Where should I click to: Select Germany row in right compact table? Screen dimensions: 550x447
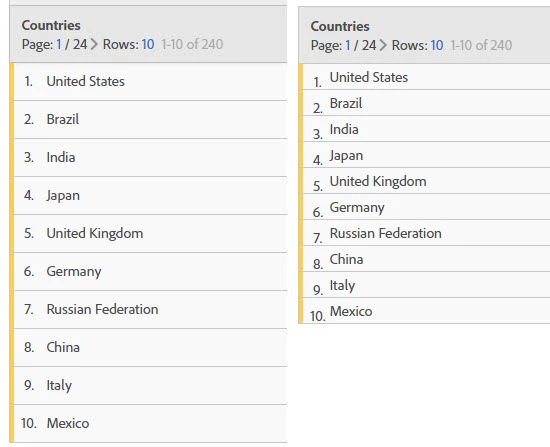426,207
